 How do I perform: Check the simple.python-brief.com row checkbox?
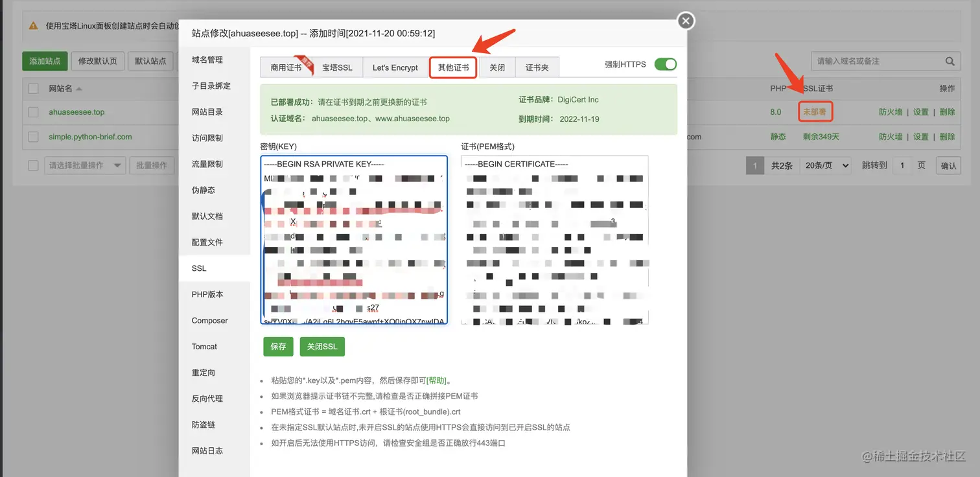coord(33,137)
